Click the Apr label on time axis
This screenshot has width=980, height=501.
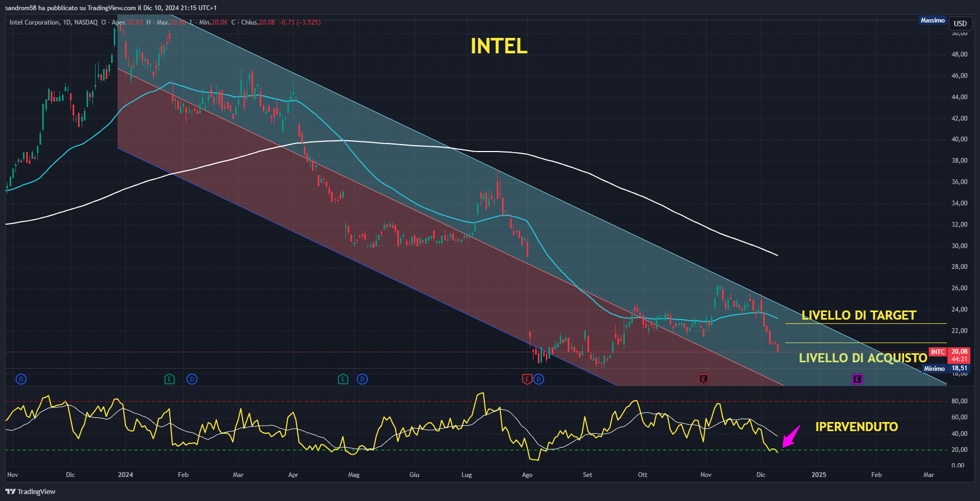click(x=293, y=475)
